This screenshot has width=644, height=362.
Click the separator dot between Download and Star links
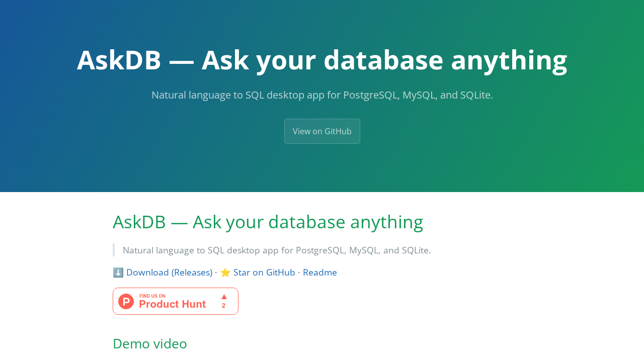pos(217,271)
